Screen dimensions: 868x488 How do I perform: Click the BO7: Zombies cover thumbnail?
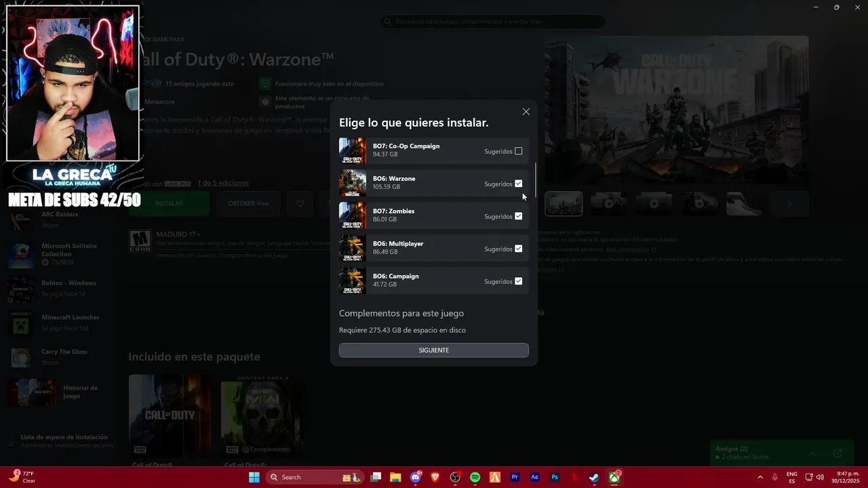[353, 216]
